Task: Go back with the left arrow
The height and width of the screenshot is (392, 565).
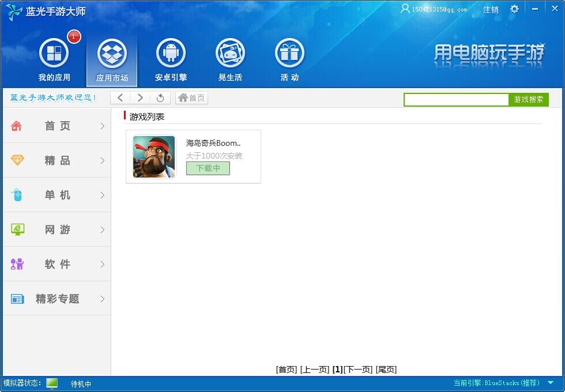Action: [x=120, y=98]
